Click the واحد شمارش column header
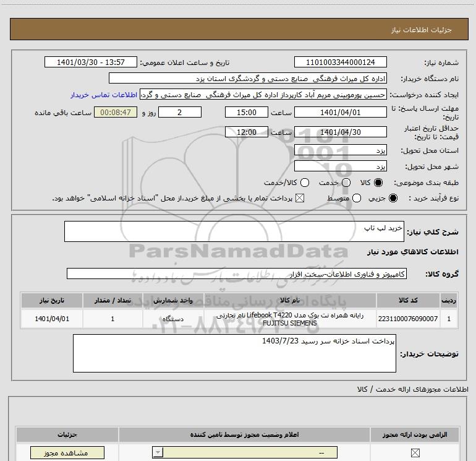476x461 pixels. coord(173,300)
